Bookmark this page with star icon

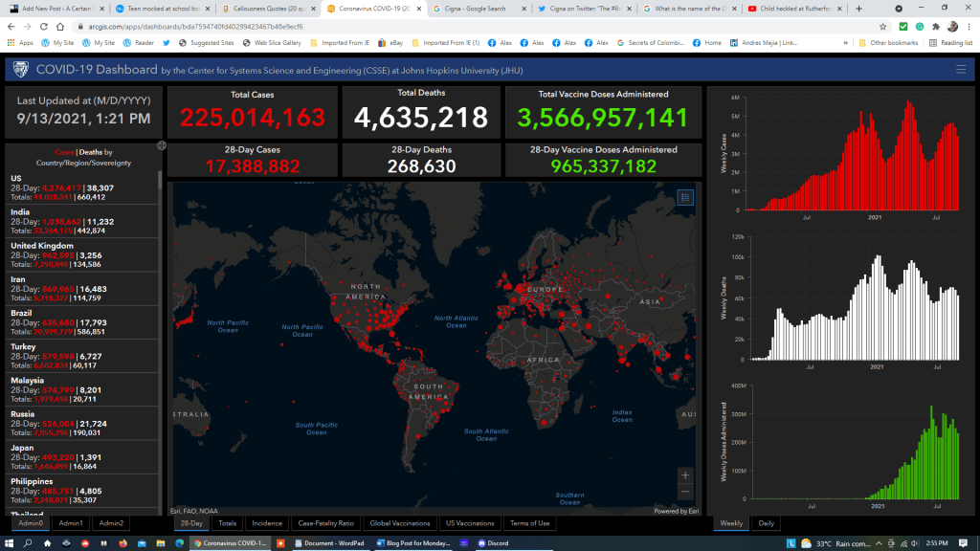click(882, 27)
